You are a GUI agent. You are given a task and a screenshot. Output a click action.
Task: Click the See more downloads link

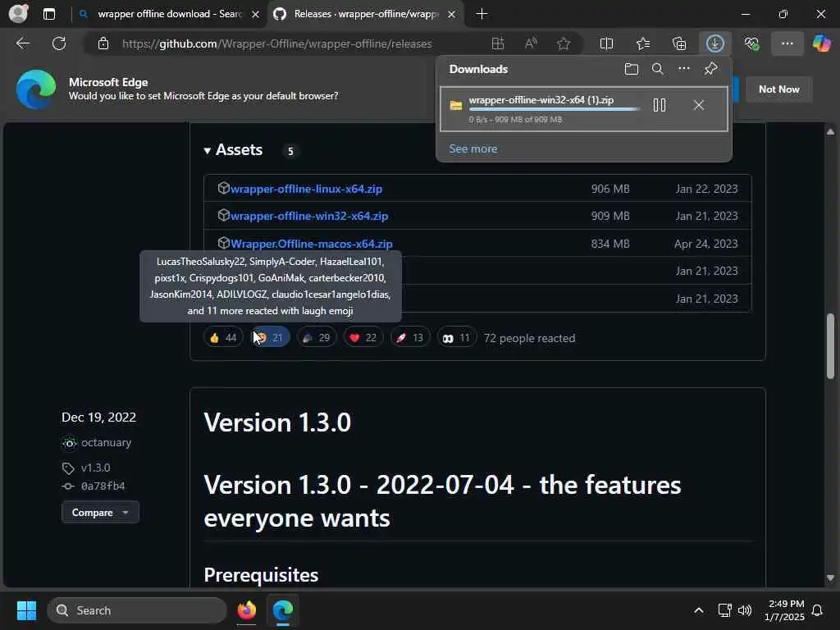473,148
